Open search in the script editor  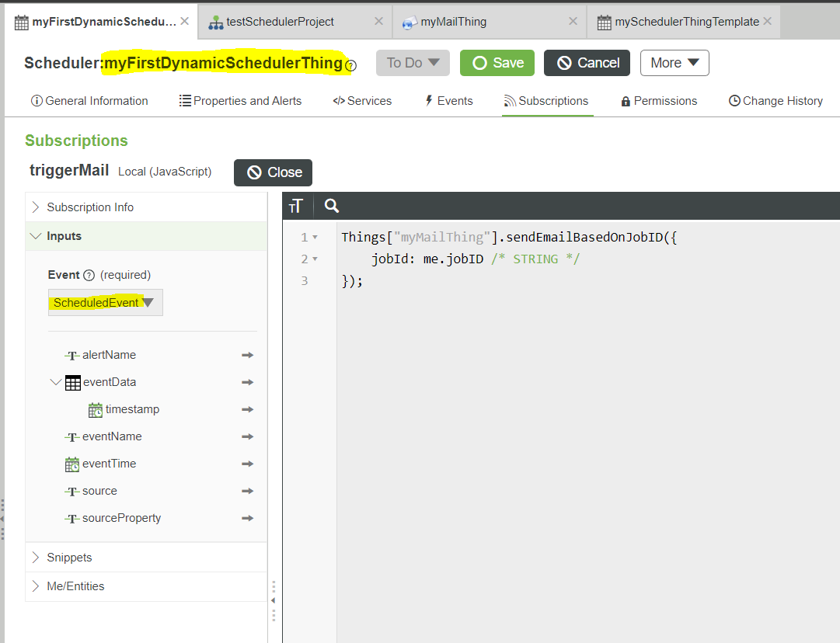[x=332, y=206]
